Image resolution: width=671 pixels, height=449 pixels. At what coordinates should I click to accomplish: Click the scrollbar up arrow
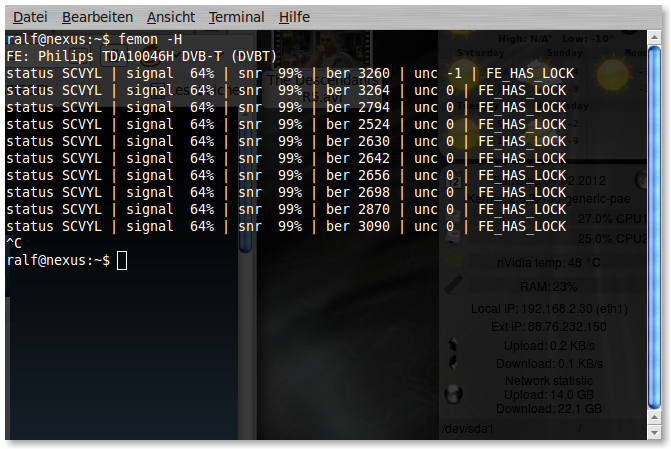[654, 37]
